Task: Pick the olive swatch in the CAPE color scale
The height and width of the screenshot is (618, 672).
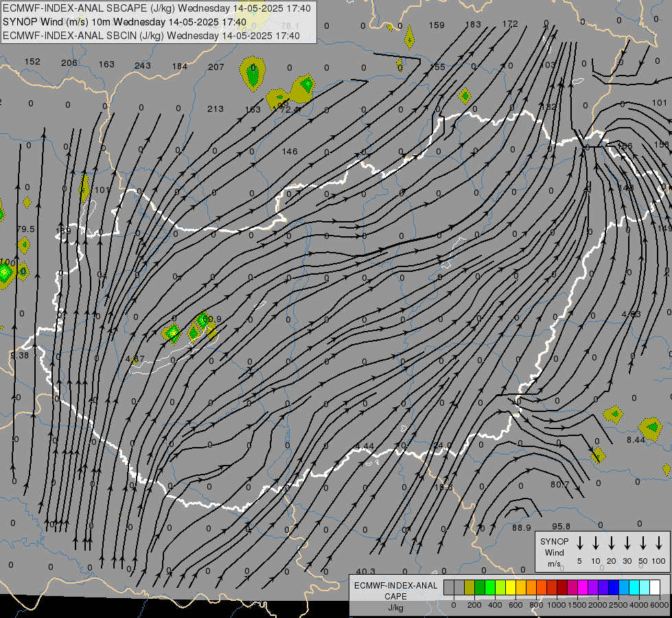Action: (x=470, y=587)
